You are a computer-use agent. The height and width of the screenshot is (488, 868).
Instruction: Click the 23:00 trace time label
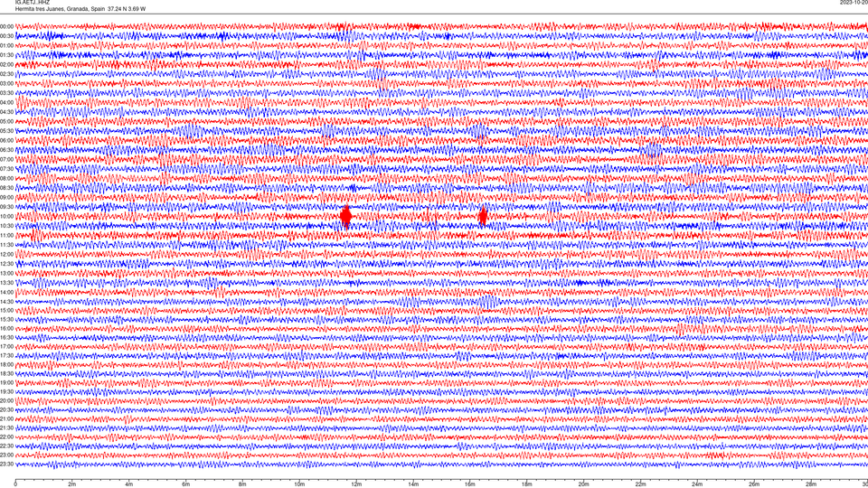[6, 455]
